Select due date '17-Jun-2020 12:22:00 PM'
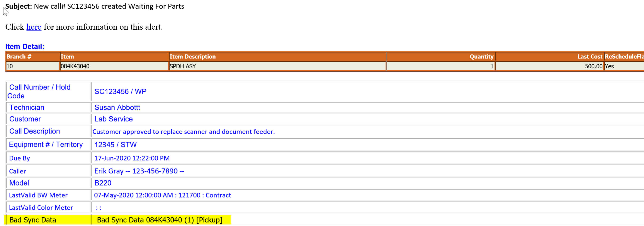Screen dimensions: 644x226 (x=132, y=158)
